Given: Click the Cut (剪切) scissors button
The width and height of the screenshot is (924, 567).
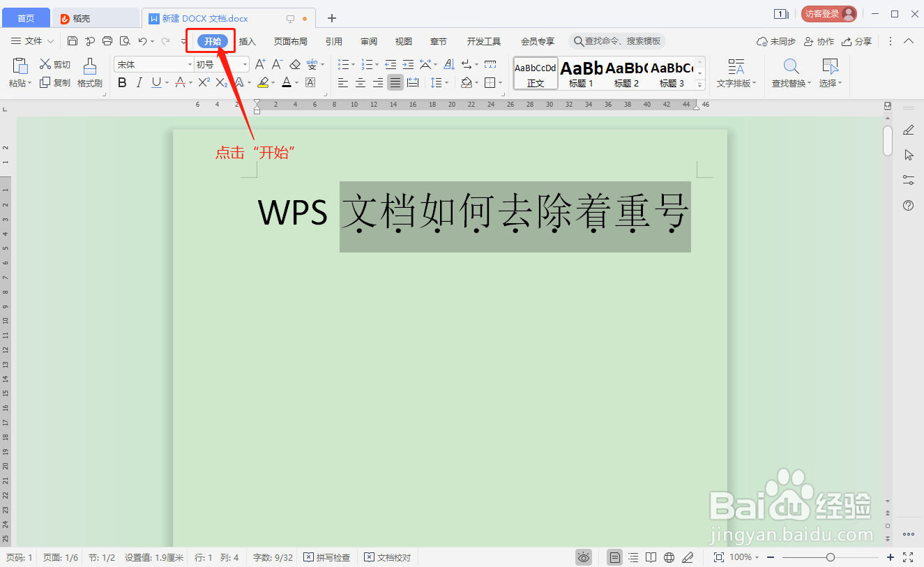Looking at the screenshot, I should pyautogui.click(x=55, y=64).
